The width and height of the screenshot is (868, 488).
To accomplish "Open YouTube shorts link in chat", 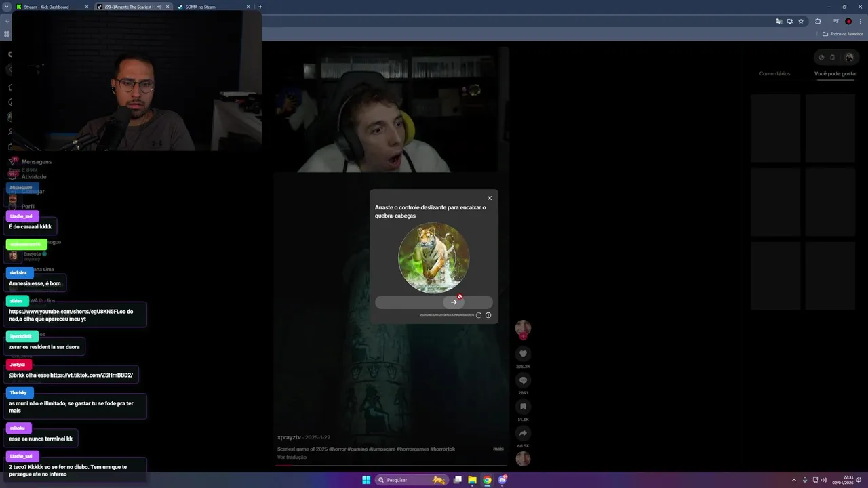I will (71, 315).
